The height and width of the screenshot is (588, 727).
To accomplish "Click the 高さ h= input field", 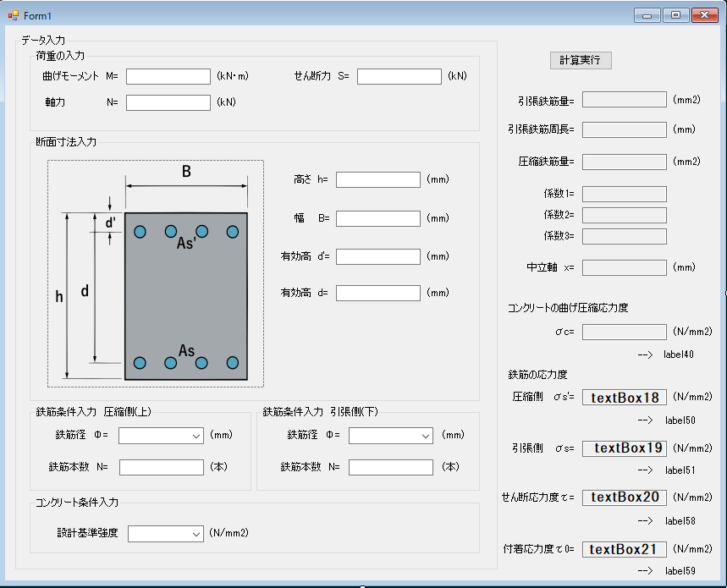I will [378, 179].
